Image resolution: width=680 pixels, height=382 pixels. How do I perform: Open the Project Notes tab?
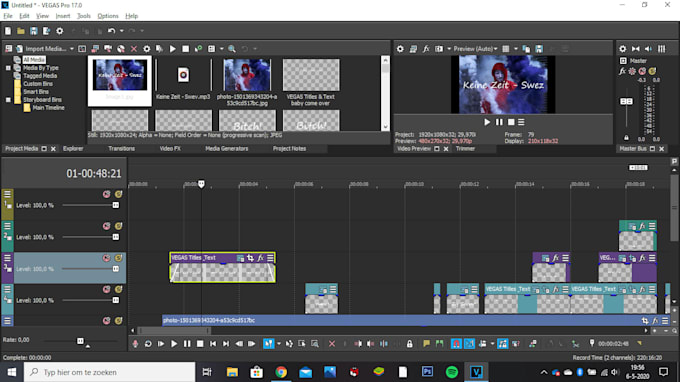[289, 149]
